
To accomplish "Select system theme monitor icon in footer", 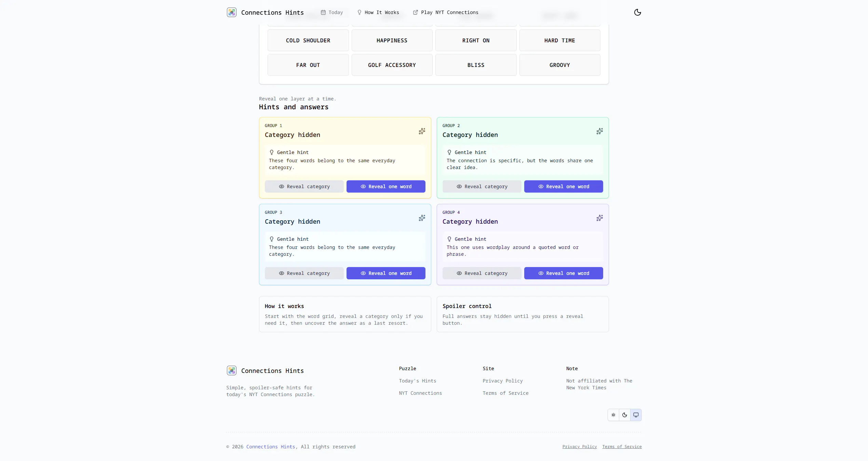I will pyautogui.click(x=636, y=415).
